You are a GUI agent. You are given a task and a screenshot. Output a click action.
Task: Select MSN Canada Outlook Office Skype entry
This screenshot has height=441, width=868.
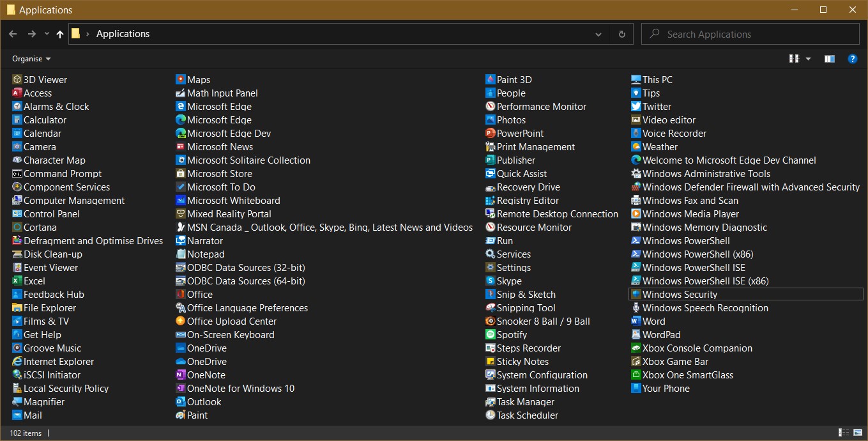[x=324, y=228]
